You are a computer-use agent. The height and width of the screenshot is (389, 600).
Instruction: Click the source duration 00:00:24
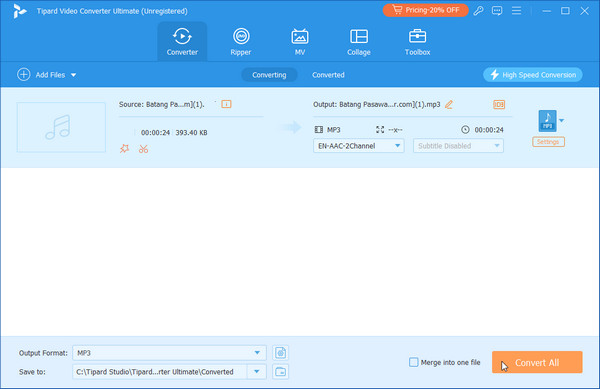click(x=155, y=133)
